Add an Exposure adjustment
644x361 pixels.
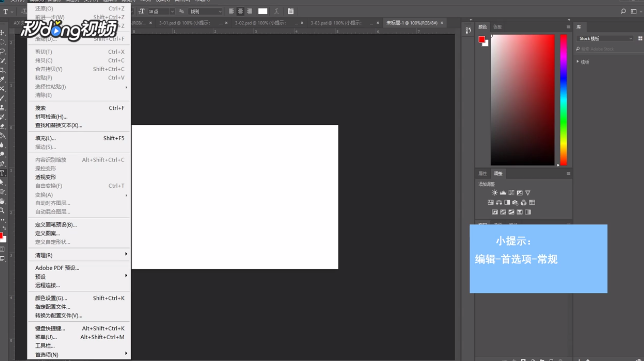(x=520, y=193)
